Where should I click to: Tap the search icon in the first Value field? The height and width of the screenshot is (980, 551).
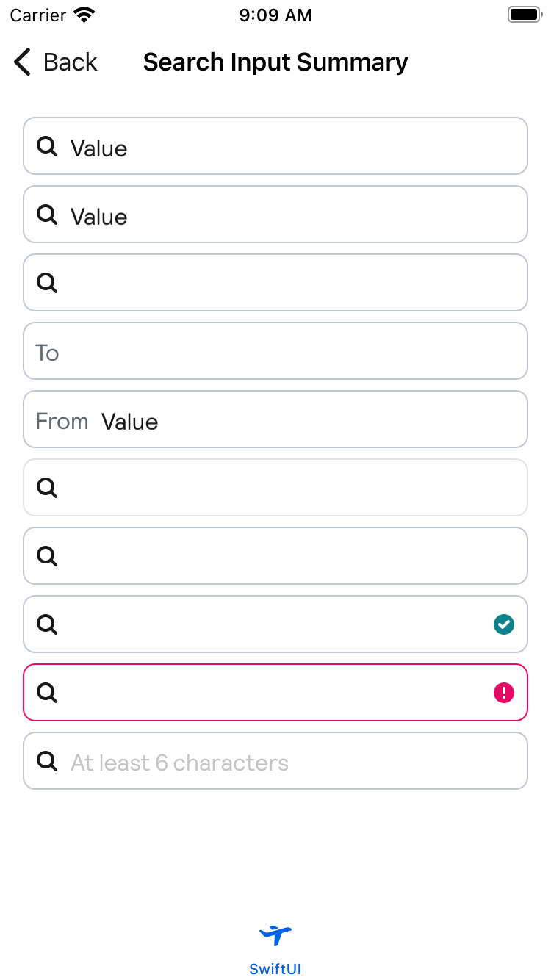tap(47, 147)
